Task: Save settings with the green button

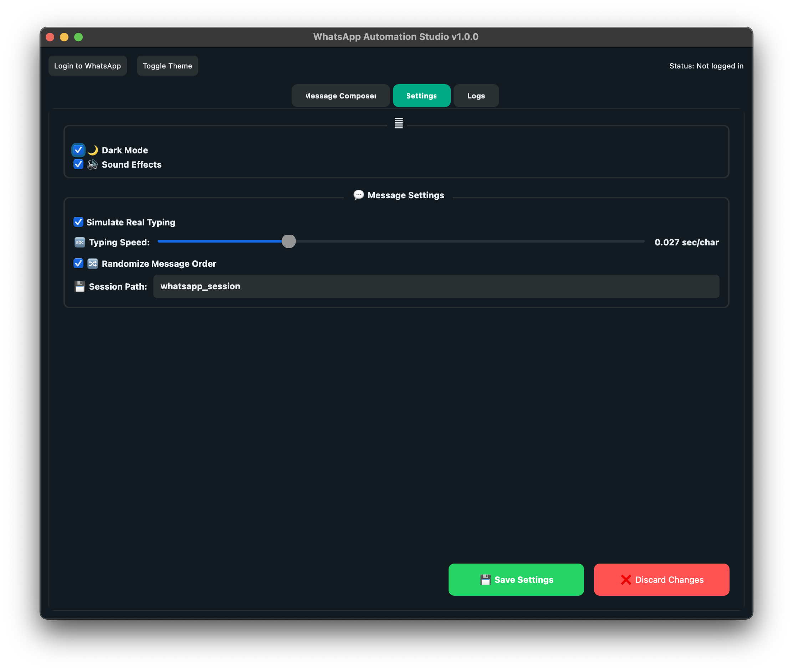Action: tap(516, 579)
